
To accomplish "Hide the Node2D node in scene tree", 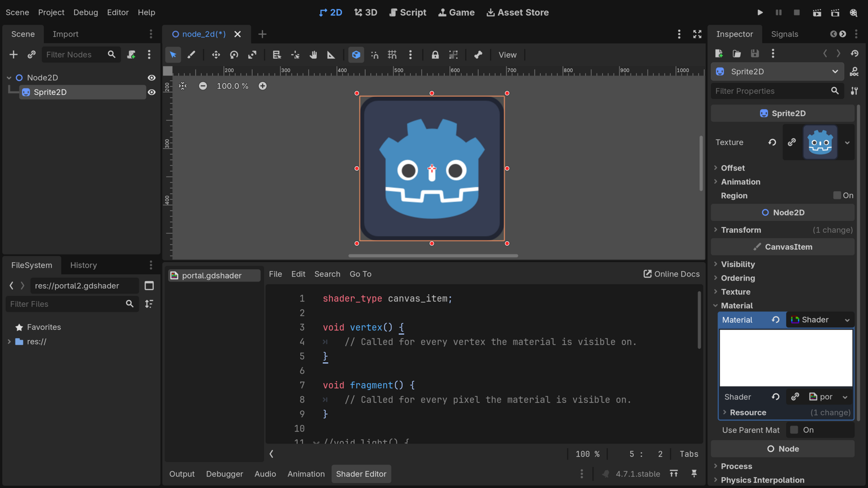I will click(x=152, y=78).
